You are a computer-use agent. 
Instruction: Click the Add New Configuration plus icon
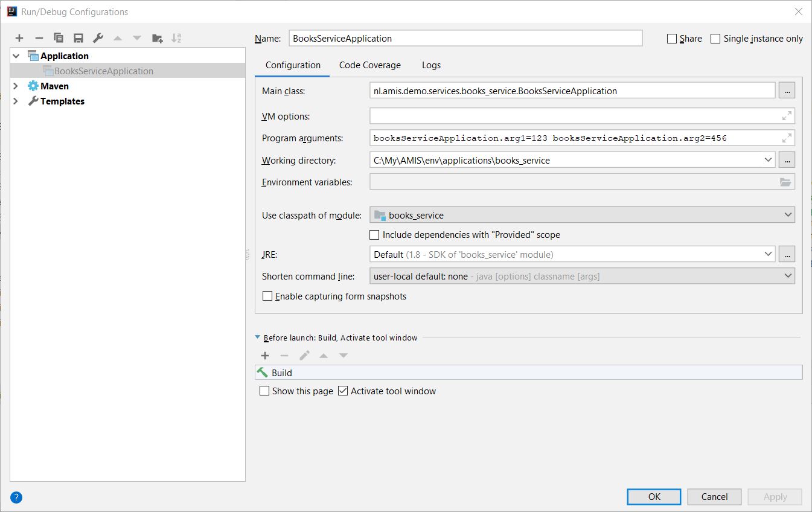tap(19, 38)
